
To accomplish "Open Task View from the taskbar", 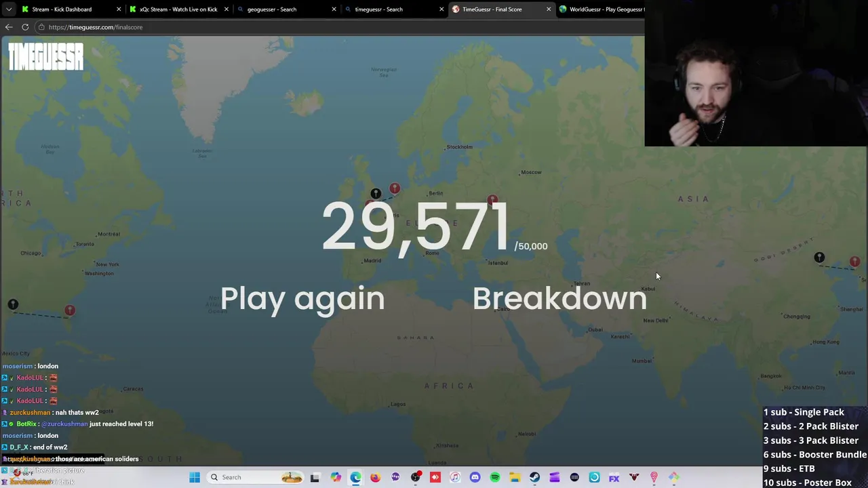I will [x=315, y=477].
